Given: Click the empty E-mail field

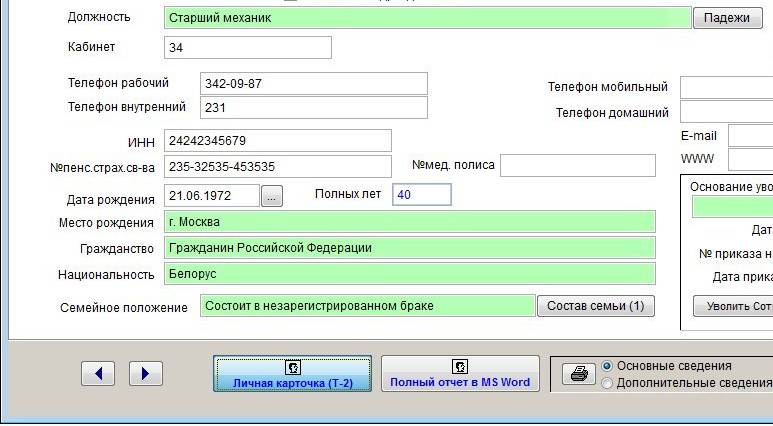Looking at the screenshot, I should [x=750, y=136].
